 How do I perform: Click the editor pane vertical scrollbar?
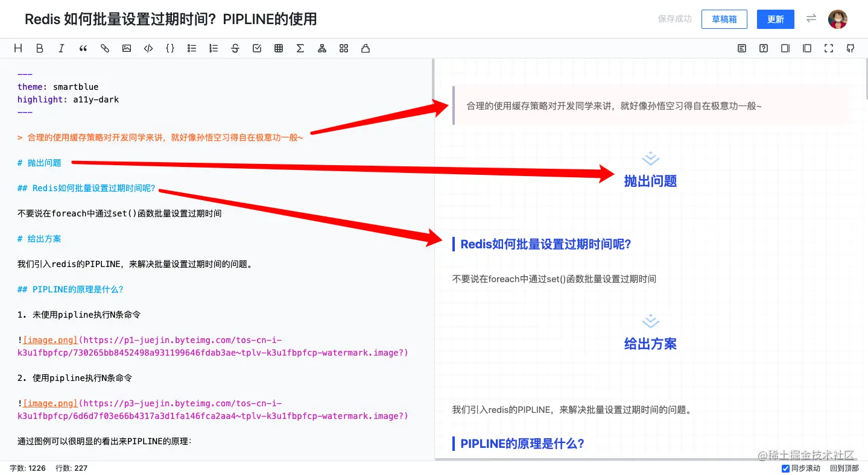click(x=433, y=78)
